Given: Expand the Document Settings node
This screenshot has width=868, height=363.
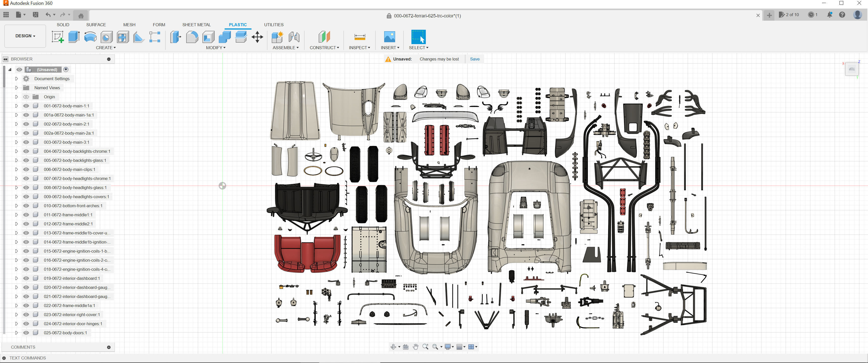Looking at the screenshot, I should click(x=16, y=78).
